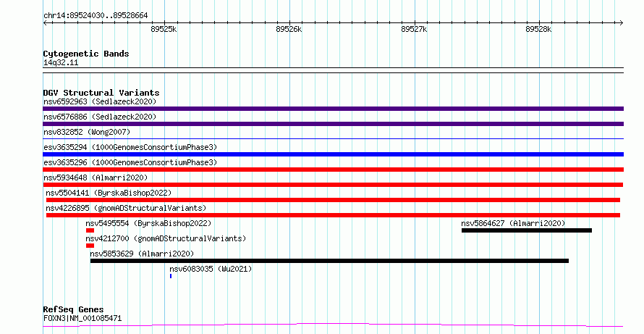Click the red bar under nsv4226895
Viewport: 644px width, 334px height.
point(333,215)
